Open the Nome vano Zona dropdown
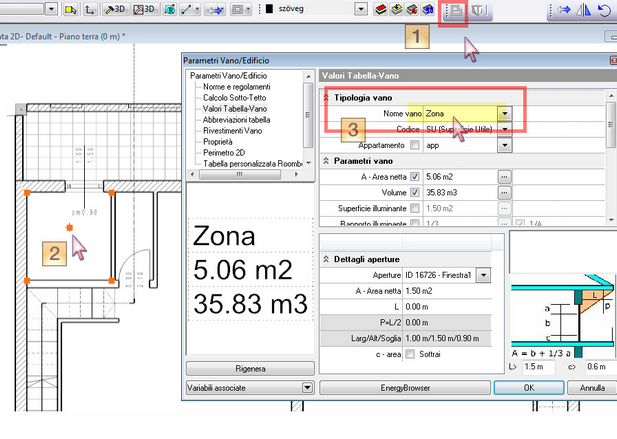This screenshot has width=617, height=439. point(505,114)
